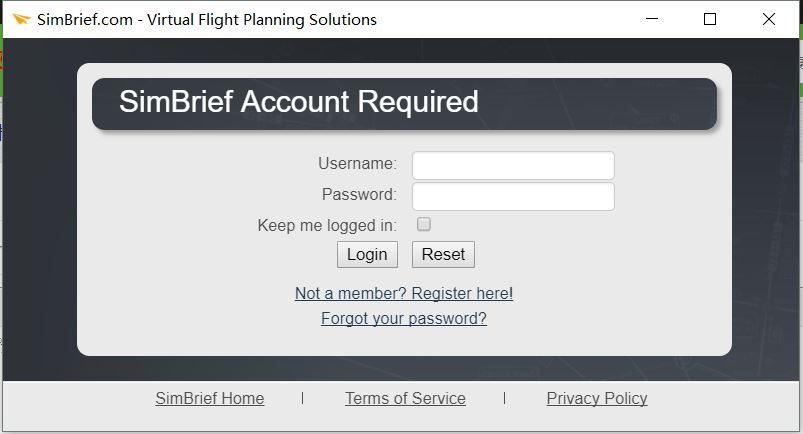The height and width of the screenshot is (434, 803).
Task: Open the Not a member? Register here link
Action: point(404,294)
